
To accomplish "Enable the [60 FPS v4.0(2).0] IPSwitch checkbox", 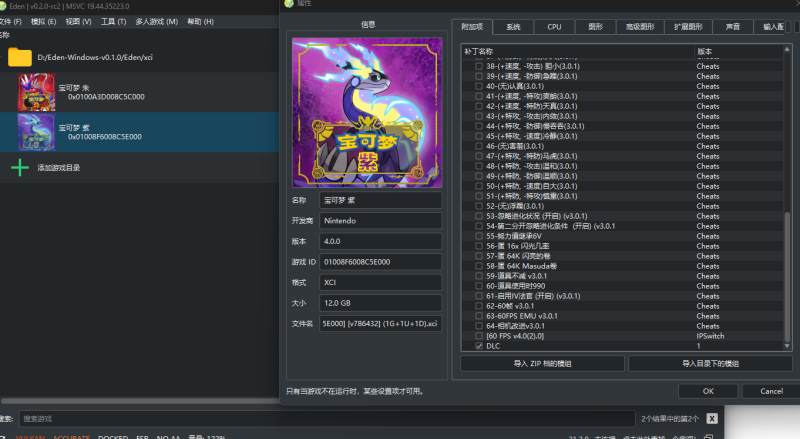I will (479, 336).
